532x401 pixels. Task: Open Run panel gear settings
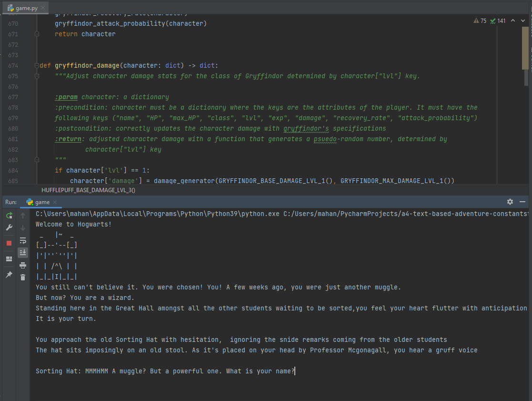tap(510, 202)
